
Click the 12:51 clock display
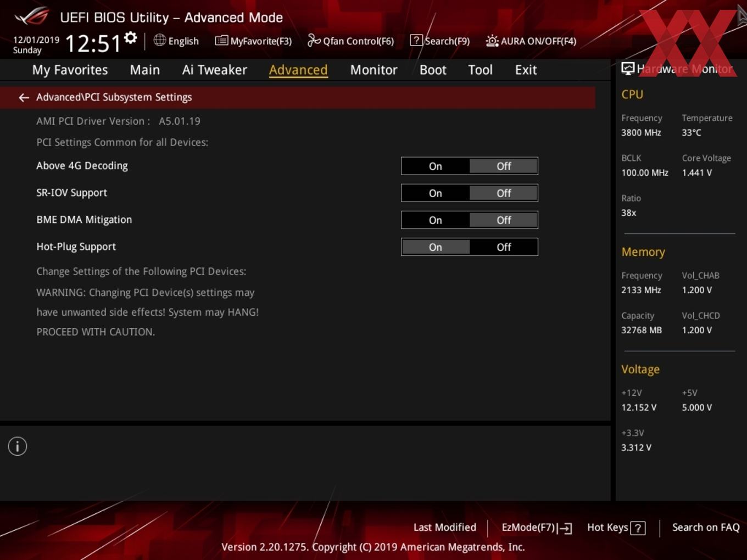(93, 43)
